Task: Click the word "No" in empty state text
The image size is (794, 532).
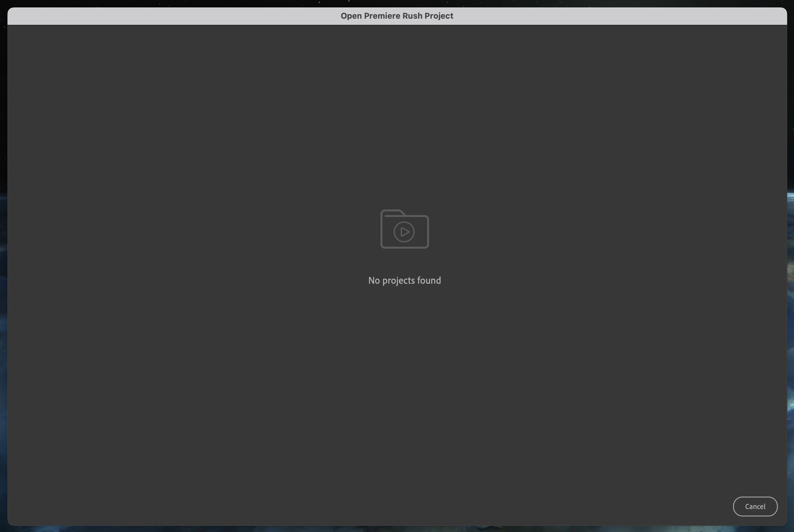Action: (x=374, y=280)
